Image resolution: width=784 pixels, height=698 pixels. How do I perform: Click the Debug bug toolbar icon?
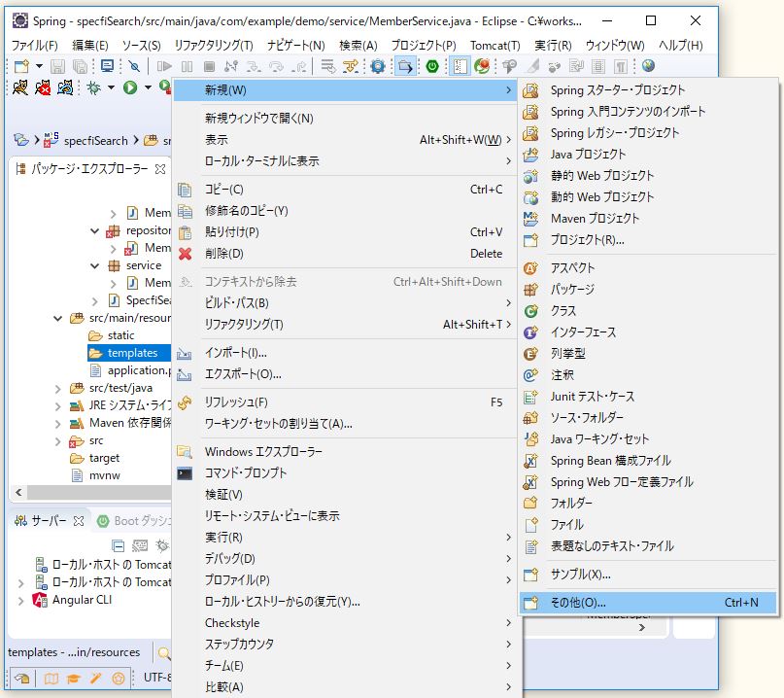click(x=93, y=88)
